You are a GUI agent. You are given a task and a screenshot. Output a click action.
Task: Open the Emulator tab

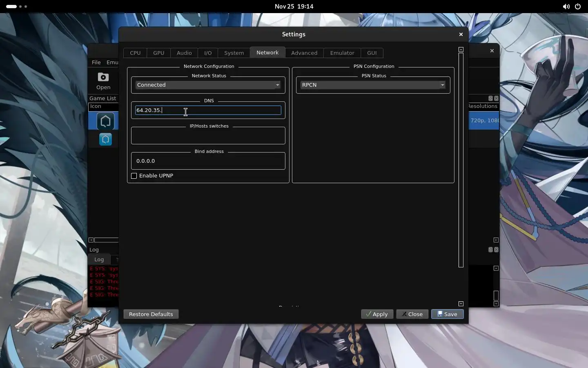point(342,53)
